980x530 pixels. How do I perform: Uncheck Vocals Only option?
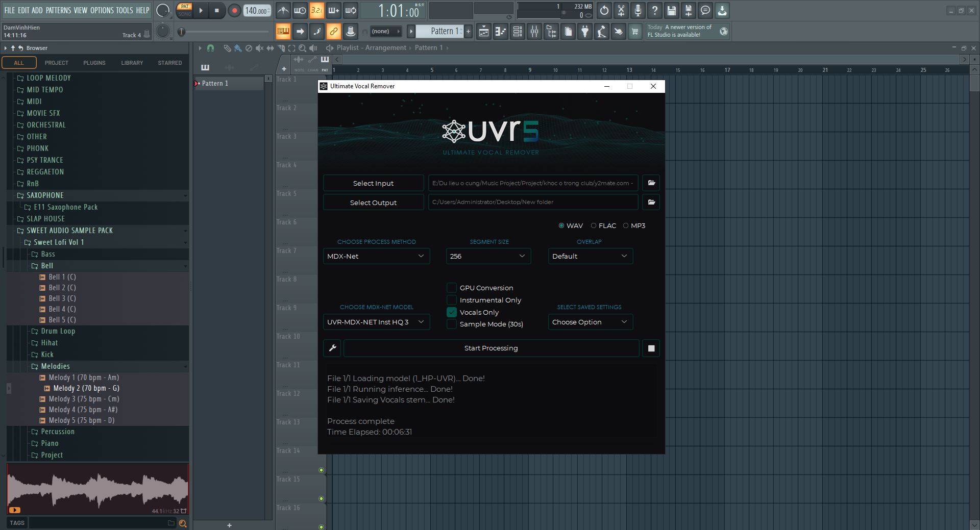pyautogui.click(x=452, y=312)
